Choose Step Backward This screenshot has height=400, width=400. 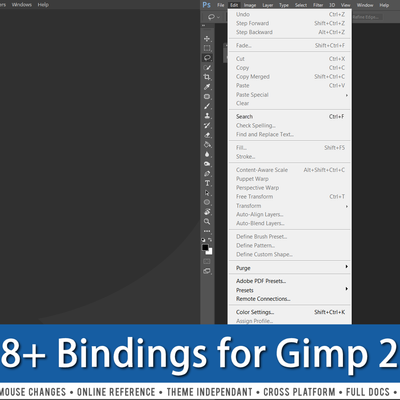coord(289,32)
